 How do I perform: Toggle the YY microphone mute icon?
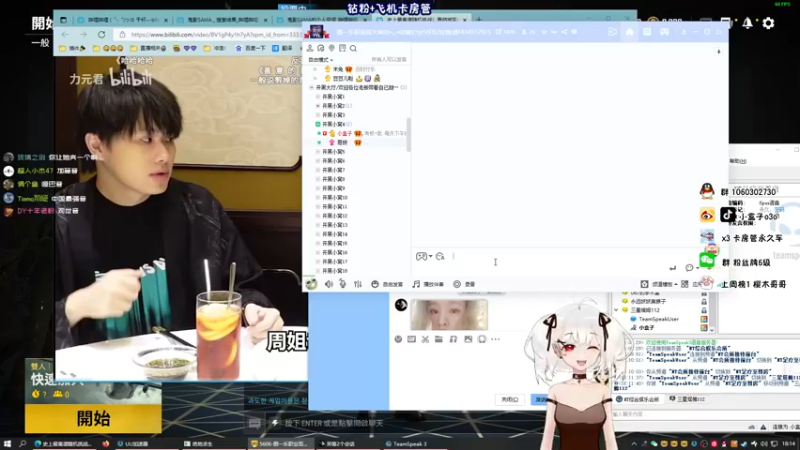click(x=343, y=284)
